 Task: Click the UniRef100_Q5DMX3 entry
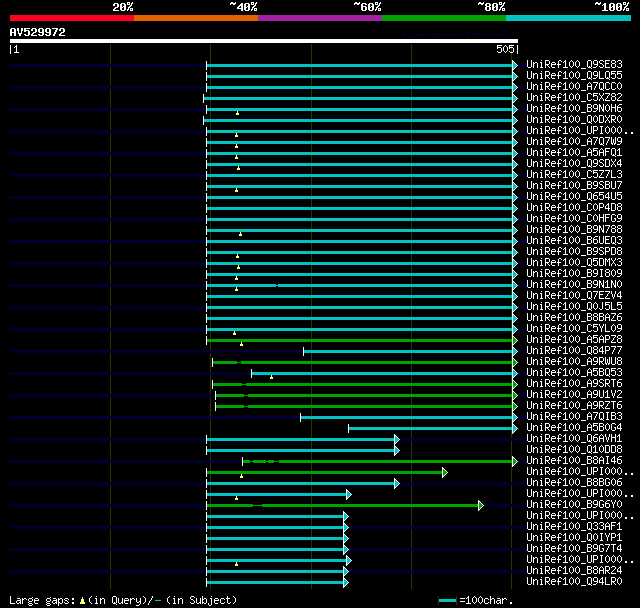pos(574,263)
